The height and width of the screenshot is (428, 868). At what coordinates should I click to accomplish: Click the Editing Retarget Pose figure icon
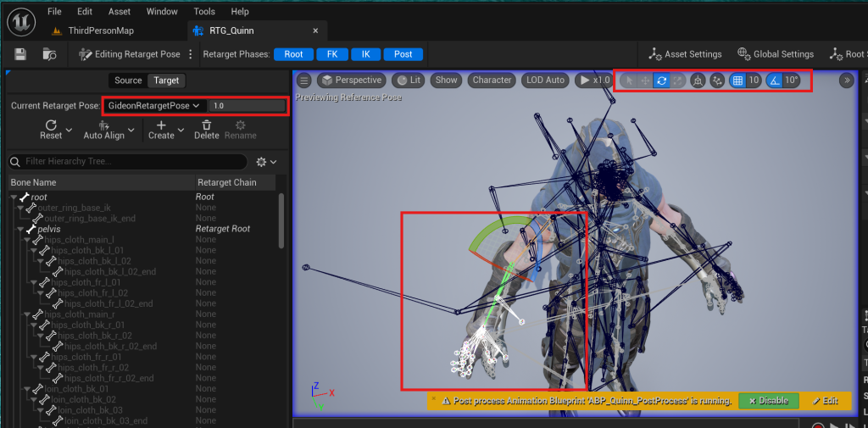coord(86,54)
